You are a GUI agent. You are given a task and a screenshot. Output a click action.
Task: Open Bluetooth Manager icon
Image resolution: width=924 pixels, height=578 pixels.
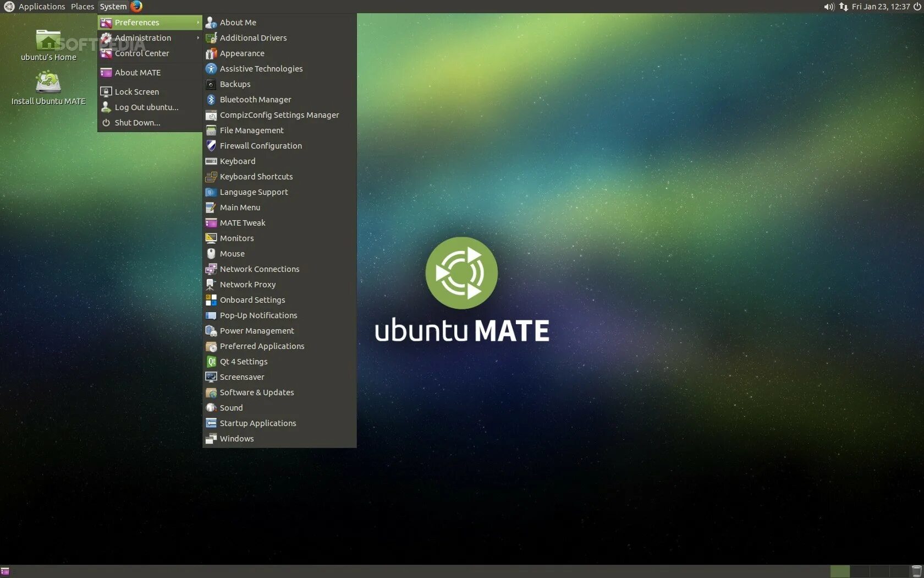coord(211,100)
